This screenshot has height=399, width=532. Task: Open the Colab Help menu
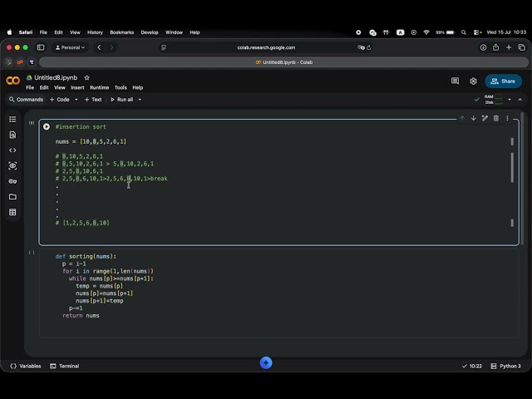(x=138, y=87)
